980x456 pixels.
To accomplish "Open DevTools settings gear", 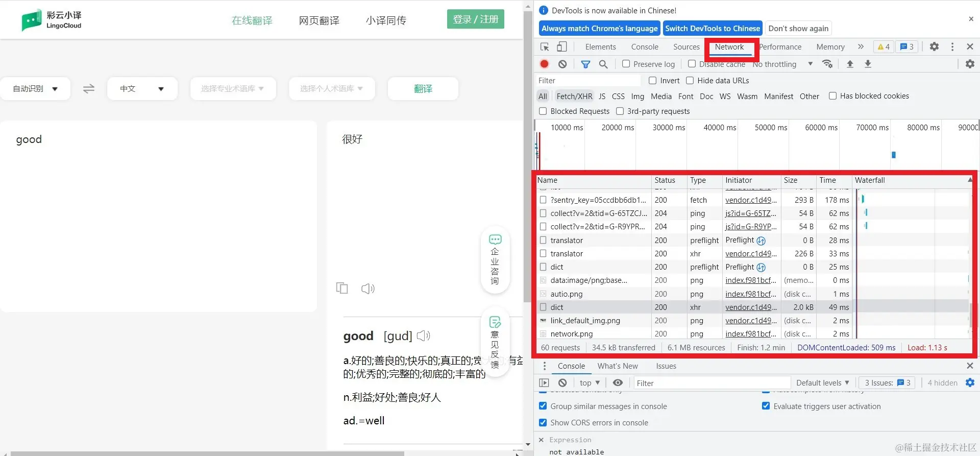I will [x=934, y=46].
